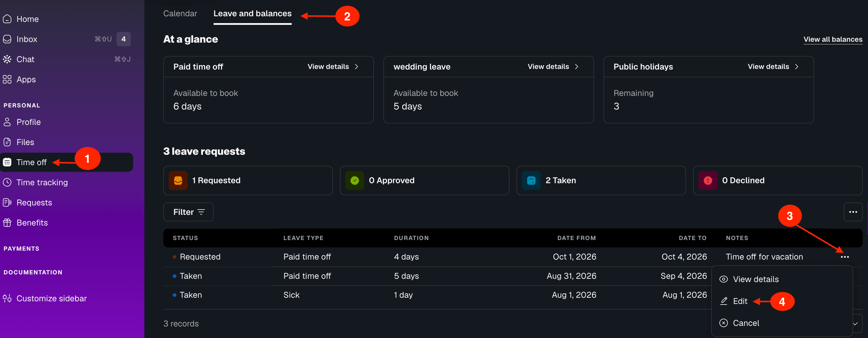Click the Inbox badge showing 4

(x=124, y=39)
